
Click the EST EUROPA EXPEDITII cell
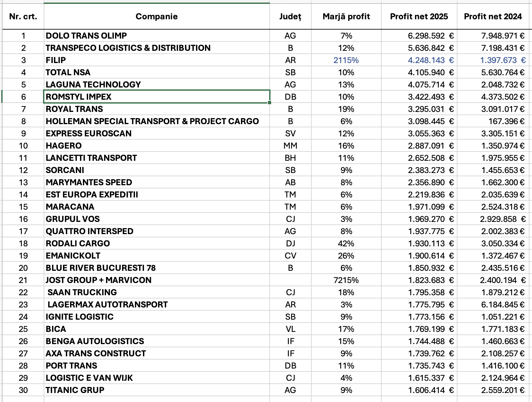coord(157,195)
